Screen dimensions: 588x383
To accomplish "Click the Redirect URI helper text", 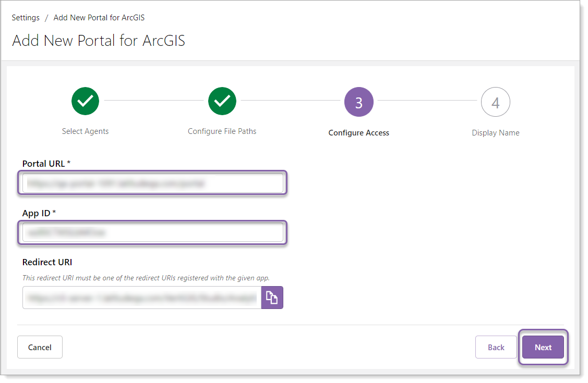I will [x=146, y=278].
